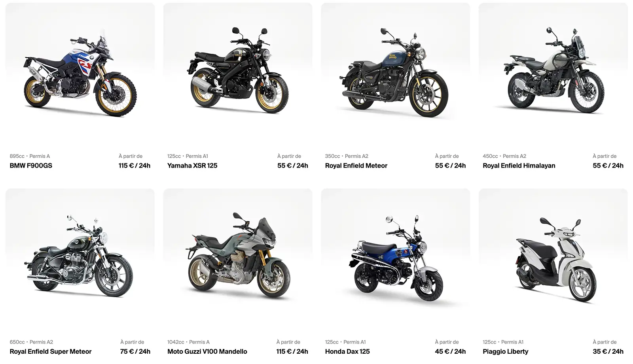Screen dimensions: 633x364
Task: Open the Moto Guzzi V100 Mandello image
Action: [238, 259]
